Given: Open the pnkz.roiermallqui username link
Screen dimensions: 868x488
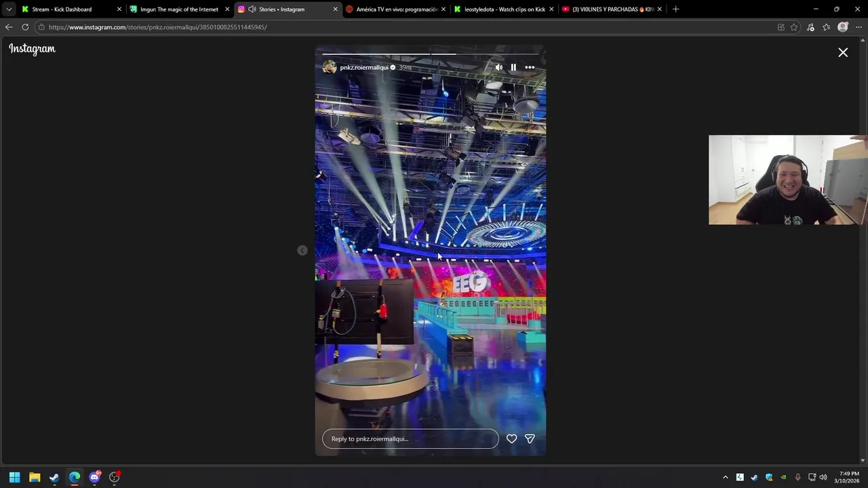Looking at the screenshot, I should (364, 68).
